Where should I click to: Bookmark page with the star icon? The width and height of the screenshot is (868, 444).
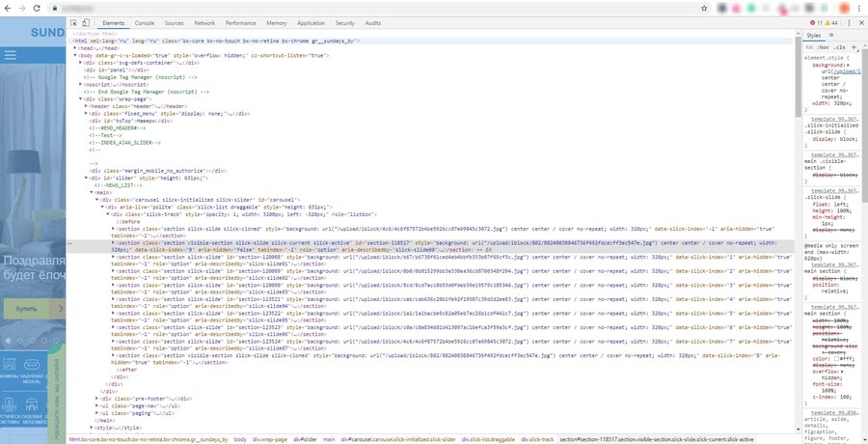point(704,9)
